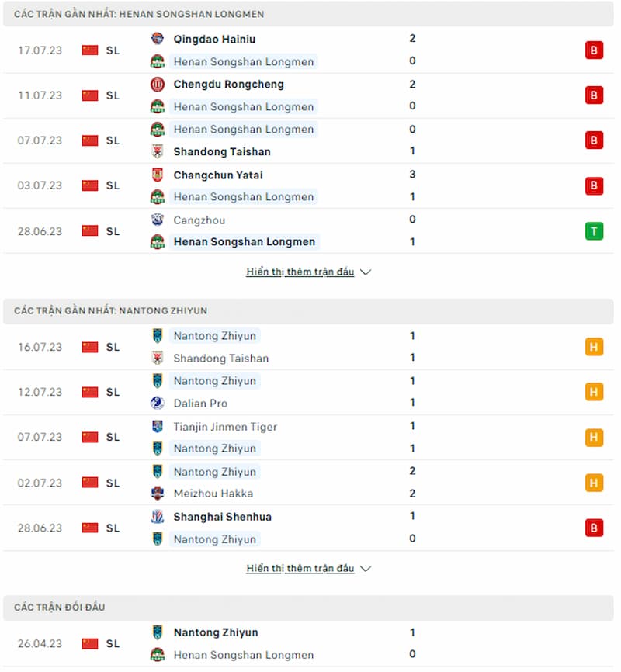The image size is (621, 672).
Task: Click the Chengdu Rongcheng team crest
Action: [x=158, y=84]
